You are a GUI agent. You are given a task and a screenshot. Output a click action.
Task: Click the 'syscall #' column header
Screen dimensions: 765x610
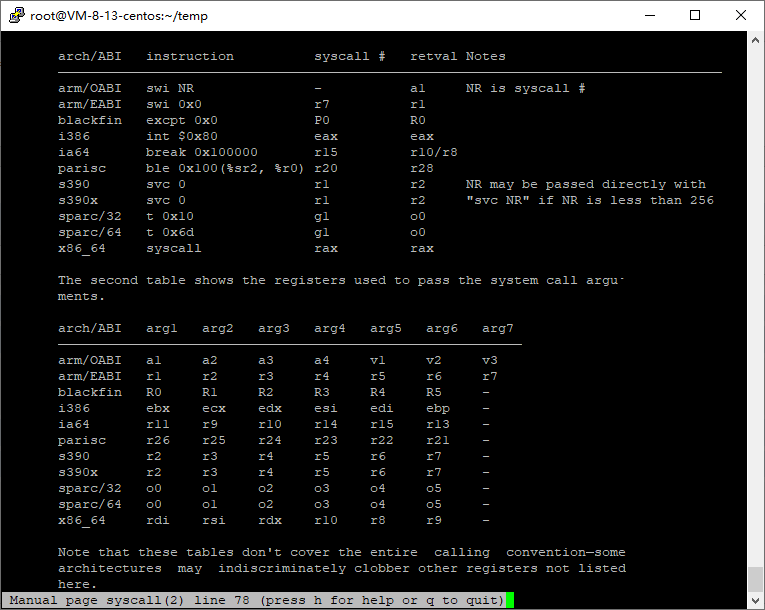coord(350,56)
